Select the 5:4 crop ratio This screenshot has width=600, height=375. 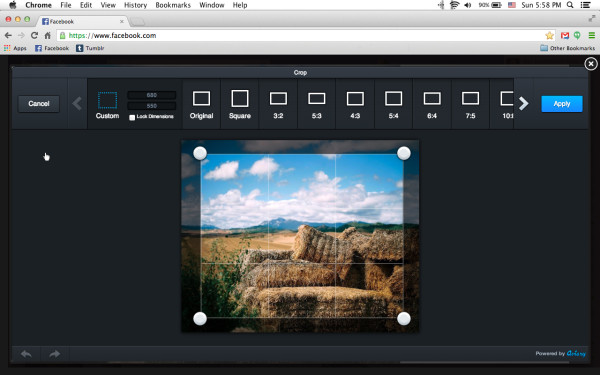pyautogui.click(x=393, y=104)
